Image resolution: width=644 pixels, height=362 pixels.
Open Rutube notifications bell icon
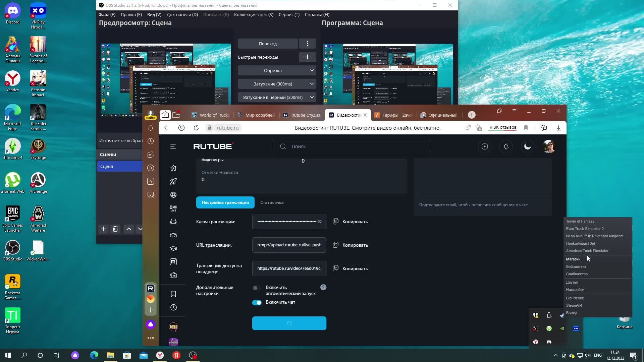click(x=506, y=146)
